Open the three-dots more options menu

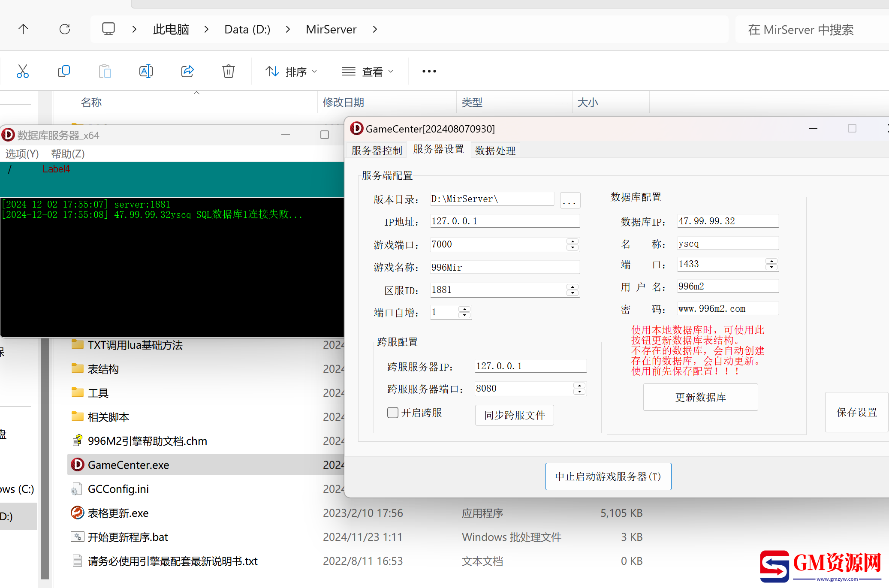[x=429, y=71]
